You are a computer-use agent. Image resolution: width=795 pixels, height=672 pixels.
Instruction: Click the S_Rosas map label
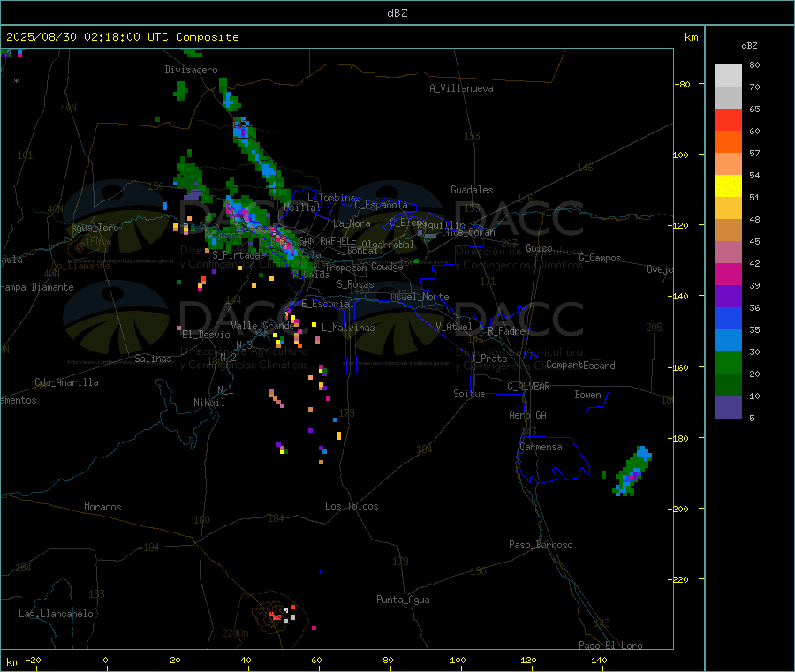[x=355, y=284]
